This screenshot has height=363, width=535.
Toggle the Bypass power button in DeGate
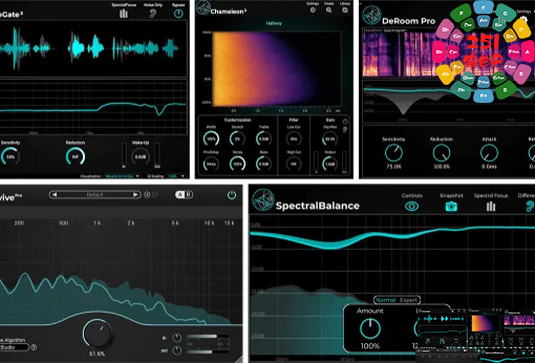click(178, 13)
